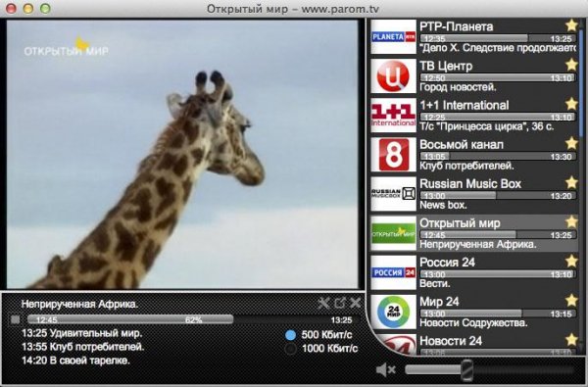Select channel name 1+1 International

coord(465,105)
